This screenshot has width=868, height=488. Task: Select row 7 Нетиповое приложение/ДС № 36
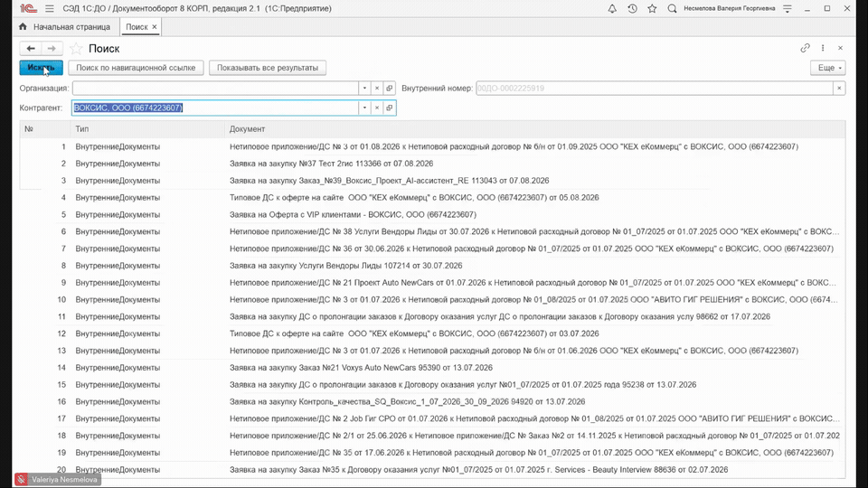point(432,249)
